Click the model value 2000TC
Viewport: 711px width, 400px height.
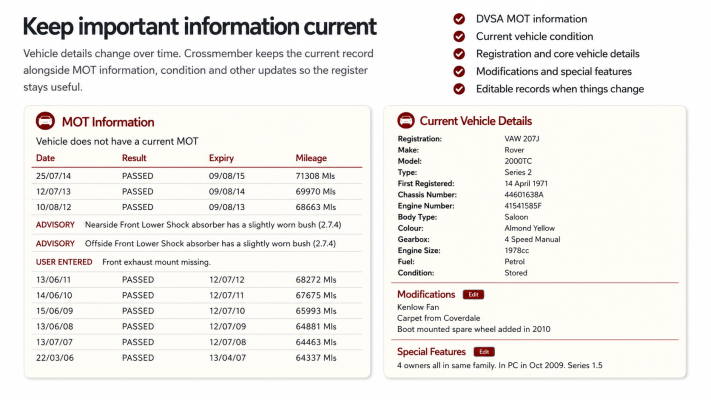coord(518,161)
